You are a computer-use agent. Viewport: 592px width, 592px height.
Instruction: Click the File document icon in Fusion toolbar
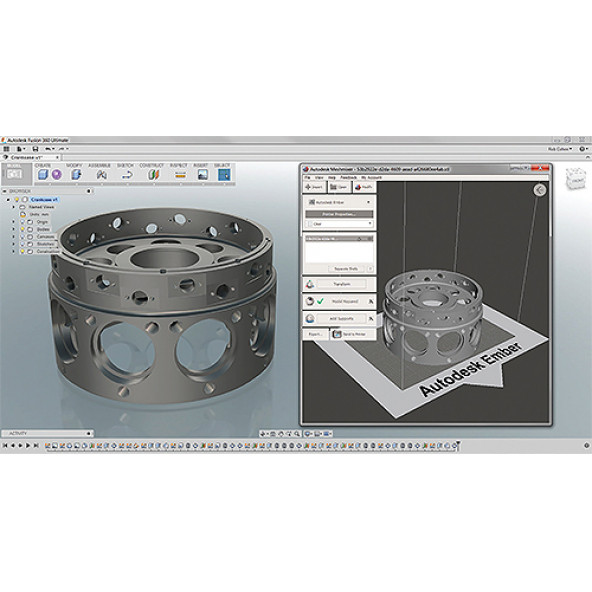[20, 149]
